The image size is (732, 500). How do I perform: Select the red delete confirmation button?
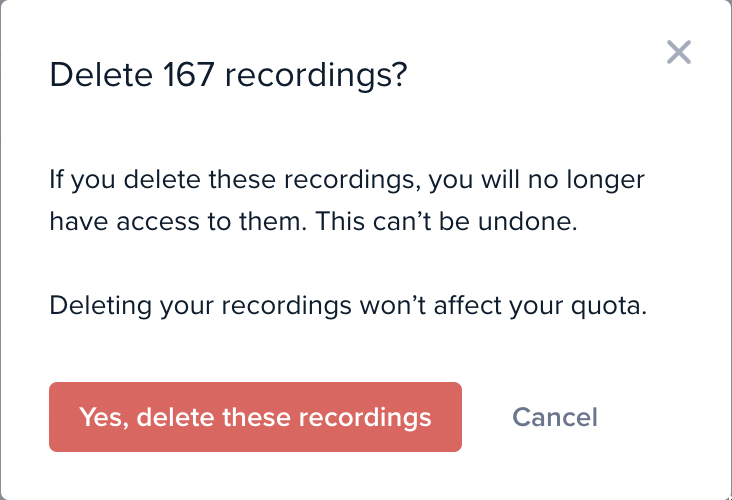pyautogui.click(x=255, y=417)
